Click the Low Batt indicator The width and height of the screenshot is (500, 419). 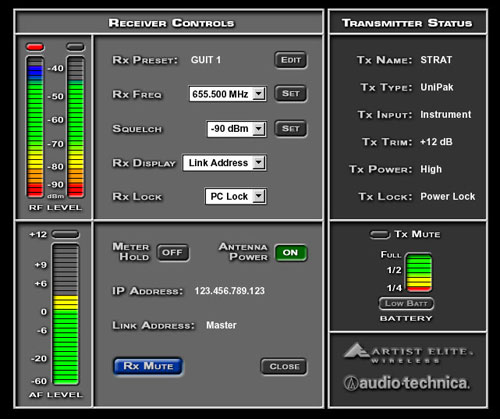pyautogui.click(x=406, y=303)
